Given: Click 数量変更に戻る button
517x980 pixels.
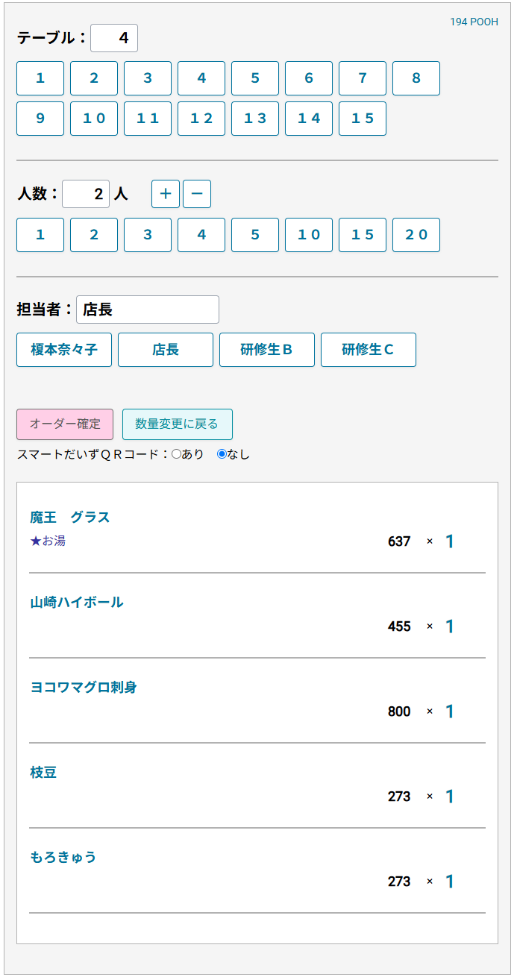Looking at the screenshot, I should (178, 424).
